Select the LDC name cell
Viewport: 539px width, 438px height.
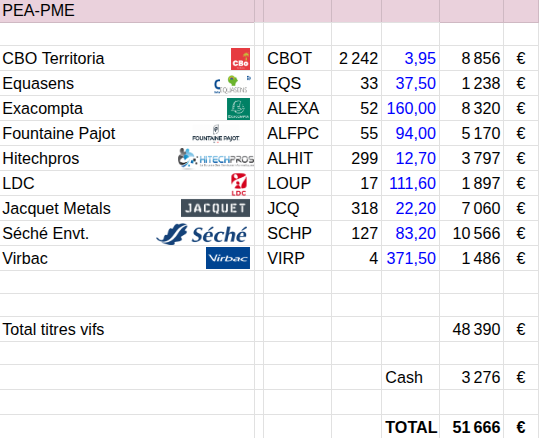(x=127, y=183)
